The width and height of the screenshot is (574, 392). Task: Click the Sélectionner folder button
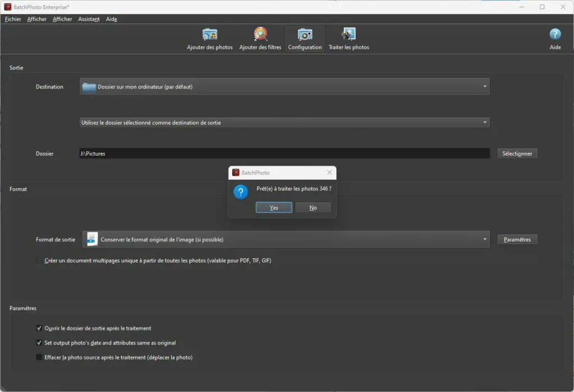[517, 153]
